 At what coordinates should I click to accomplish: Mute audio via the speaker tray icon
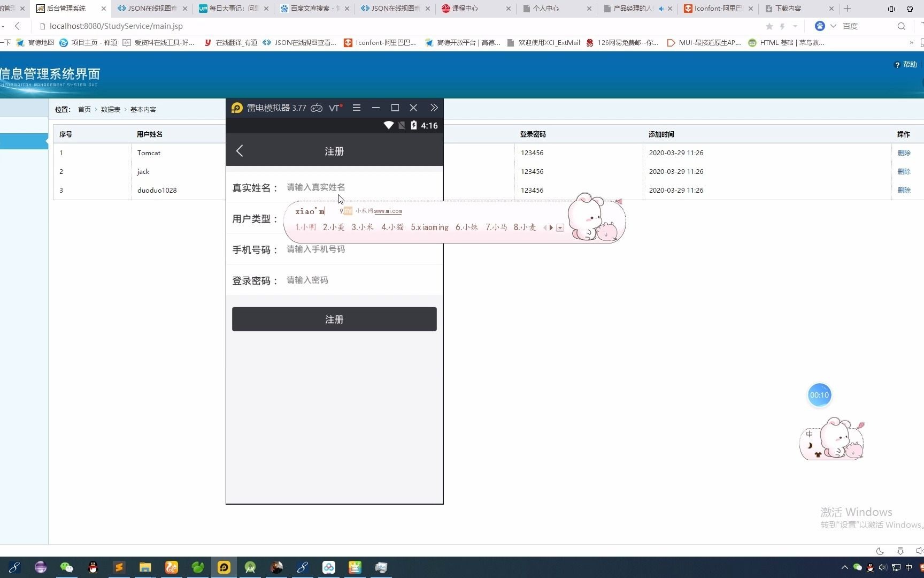(882, 568)
